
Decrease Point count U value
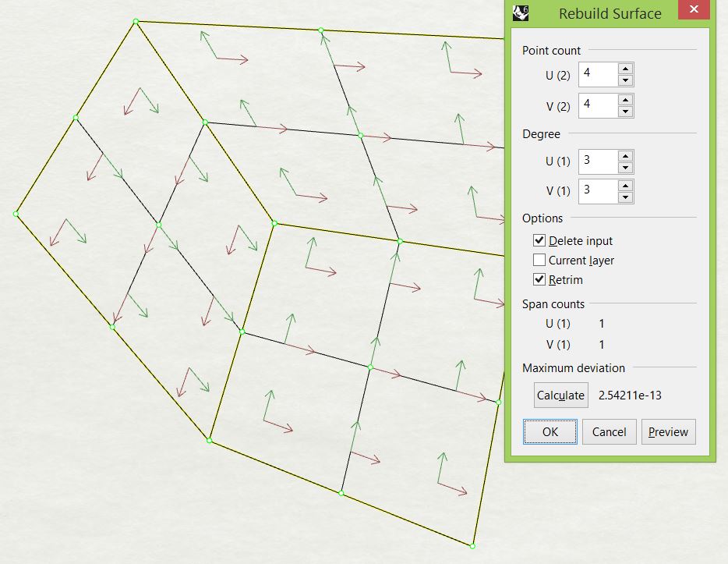tap(625, 80)
